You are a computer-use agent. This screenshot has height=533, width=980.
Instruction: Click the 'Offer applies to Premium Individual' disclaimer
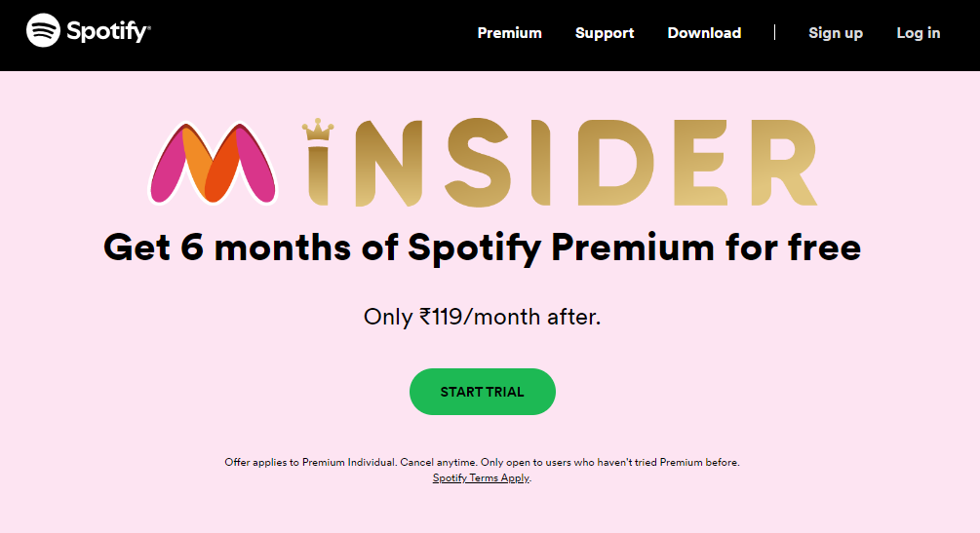coord(482,463)
